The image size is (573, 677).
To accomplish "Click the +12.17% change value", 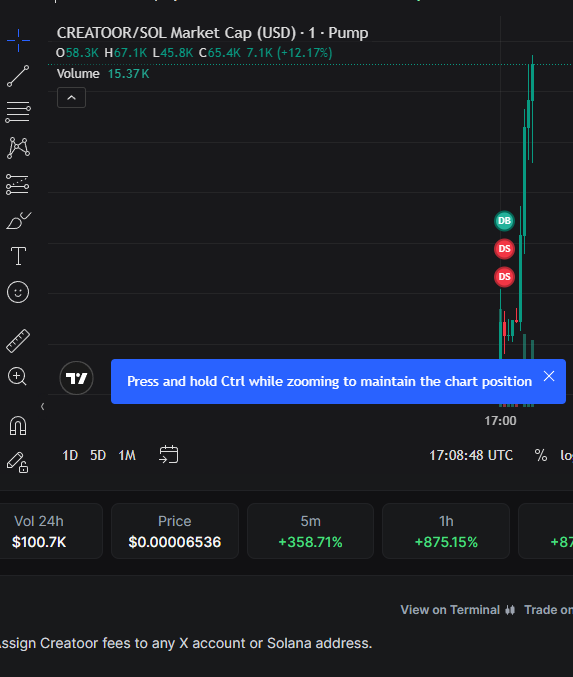I will coord(304,53).
